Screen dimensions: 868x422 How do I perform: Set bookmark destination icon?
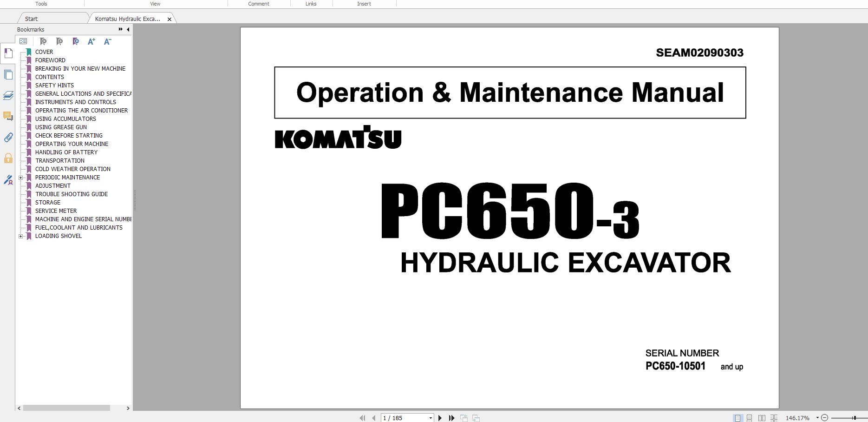pyautogui.click(x=76, y=41)
